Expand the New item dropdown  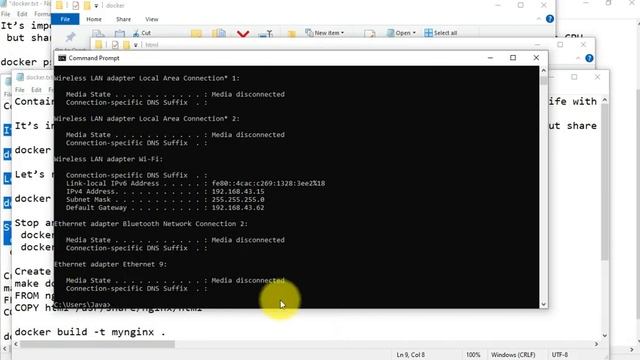point(325,33)
